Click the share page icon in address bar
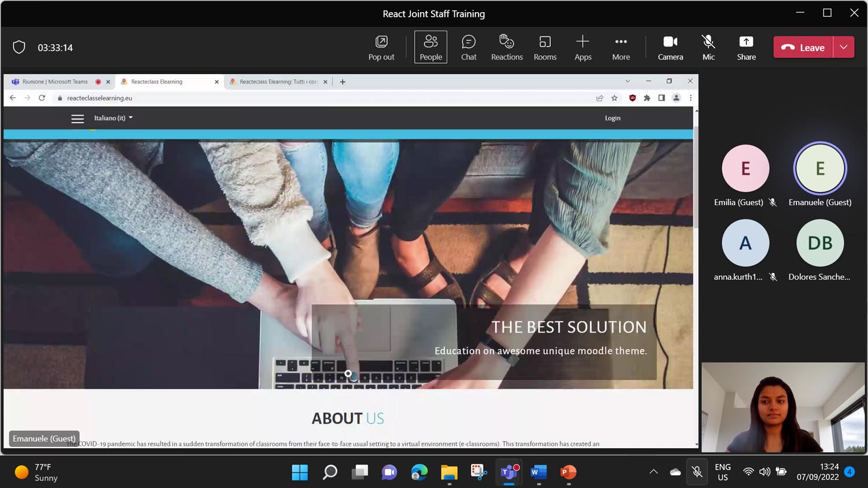 (x=600, y=98)
